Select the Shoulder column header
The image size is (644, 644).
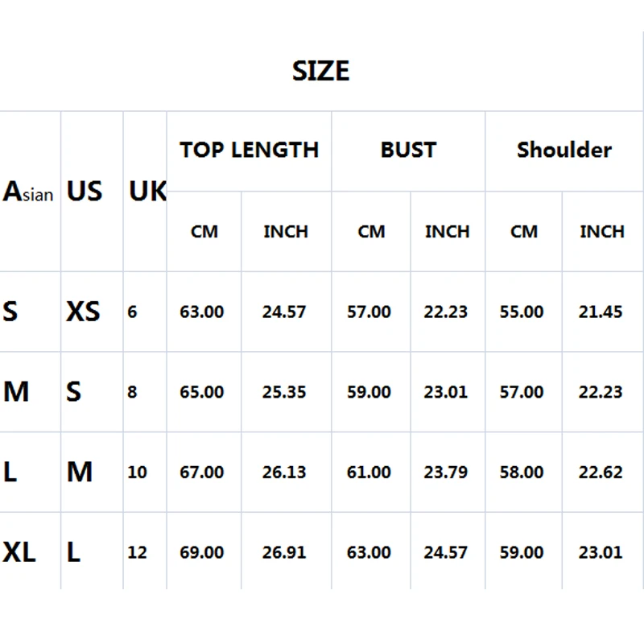tap(563, 150)
